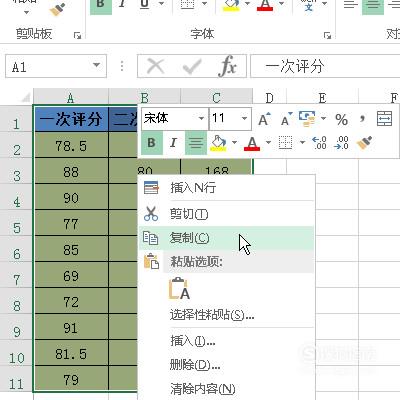
Task: Choose 剪切(T) in context menu
Action: [x=227, y=214]
